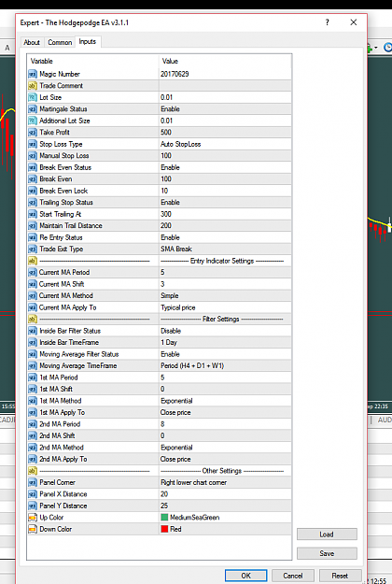The height and width of the screenshot is (584, 392).
Task: Click the Trade Exit Type row icon
Action: pyautogui.click(x=33, y=249)
